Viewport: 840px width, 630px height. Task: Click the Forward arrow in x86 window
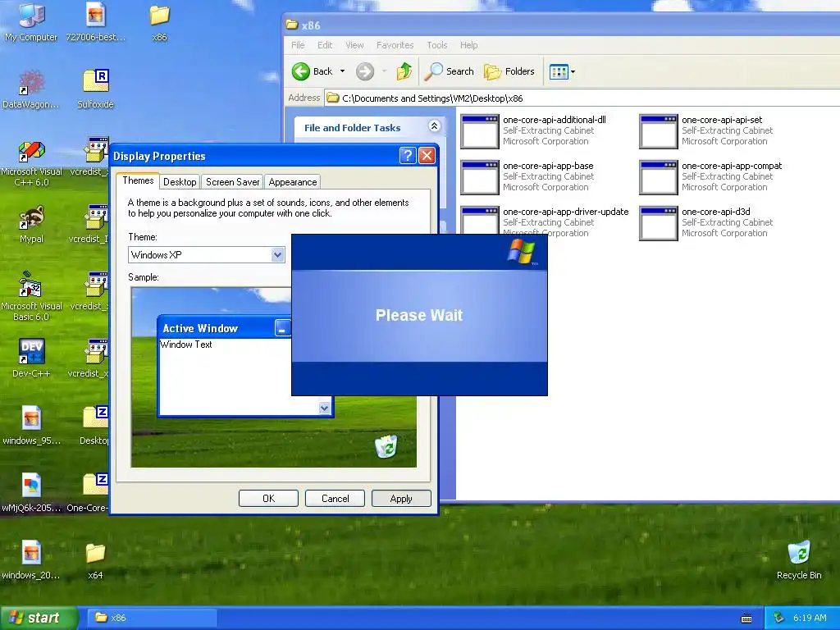[x=365, y=71]
